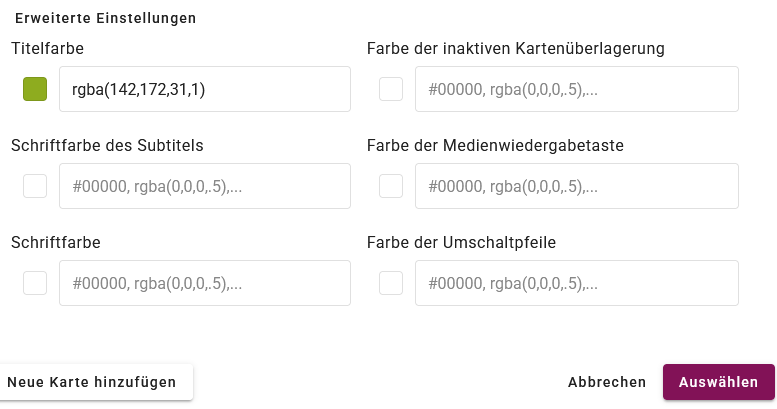Image resolution: width=777 pixels, height=409 pixels.
Task: Click the Titelfarbe label text
Action: [x=47, y=48]
